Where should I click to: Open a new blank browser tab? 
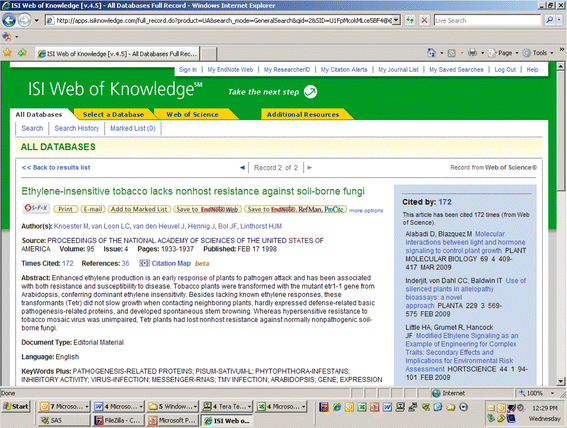tap(209, 54)
